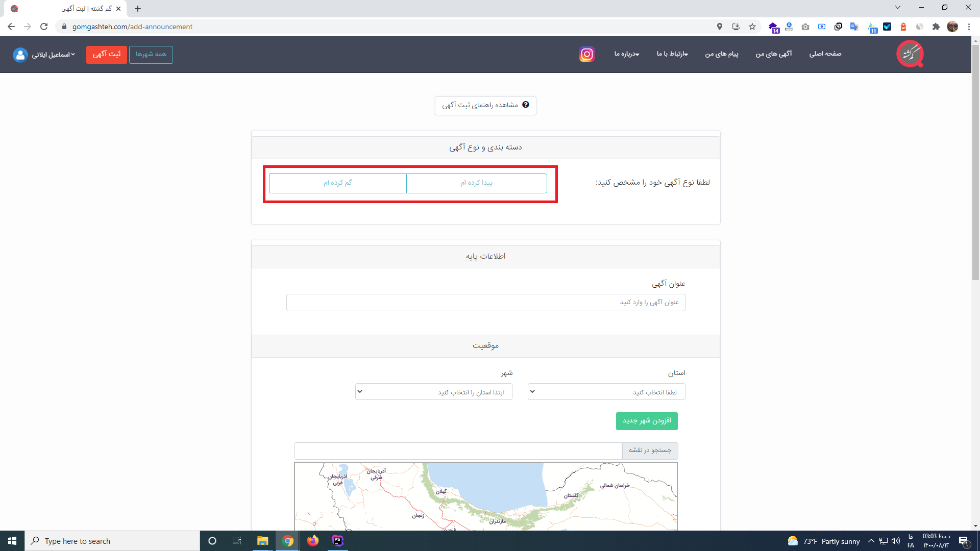Close the current browser tab
This screenshot has width=980, height=551.
[118, 9]
